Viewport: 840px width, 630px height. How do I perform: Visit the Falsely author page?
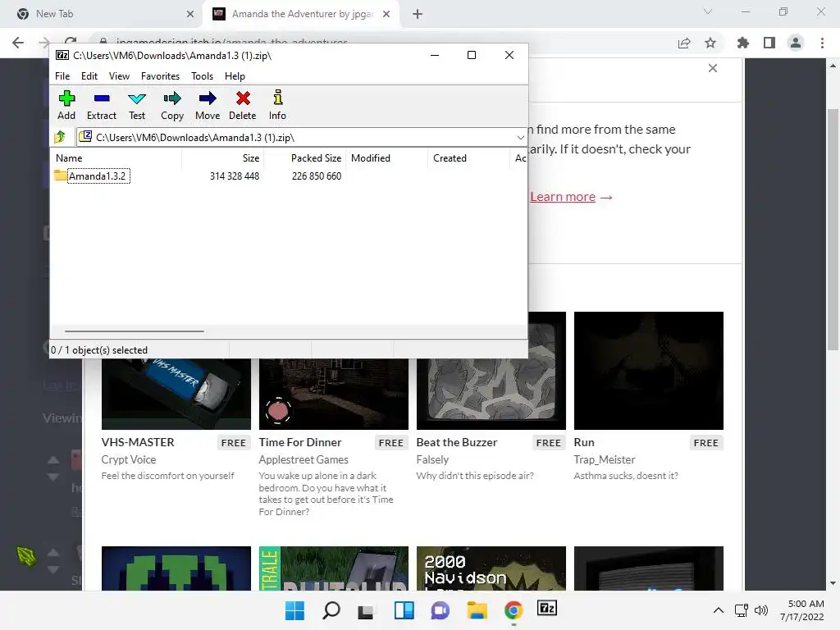tap(432, 459)
